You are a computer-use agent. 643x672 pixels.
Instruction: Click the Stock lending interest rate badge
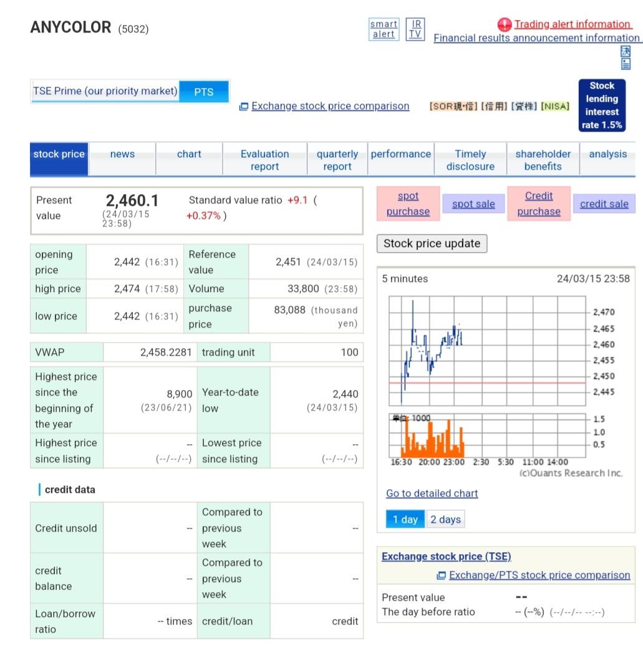[x=602, y=105]
